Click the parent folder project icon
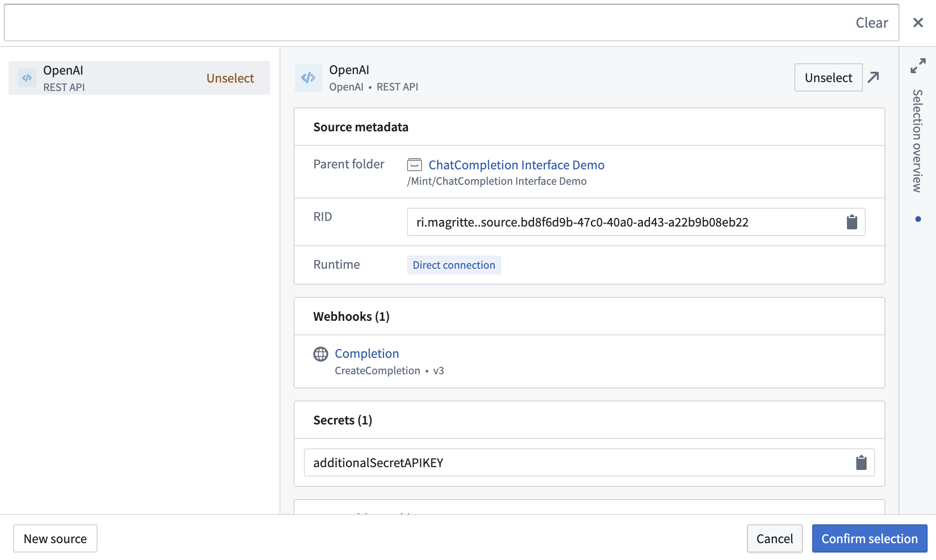 (415, 165)
